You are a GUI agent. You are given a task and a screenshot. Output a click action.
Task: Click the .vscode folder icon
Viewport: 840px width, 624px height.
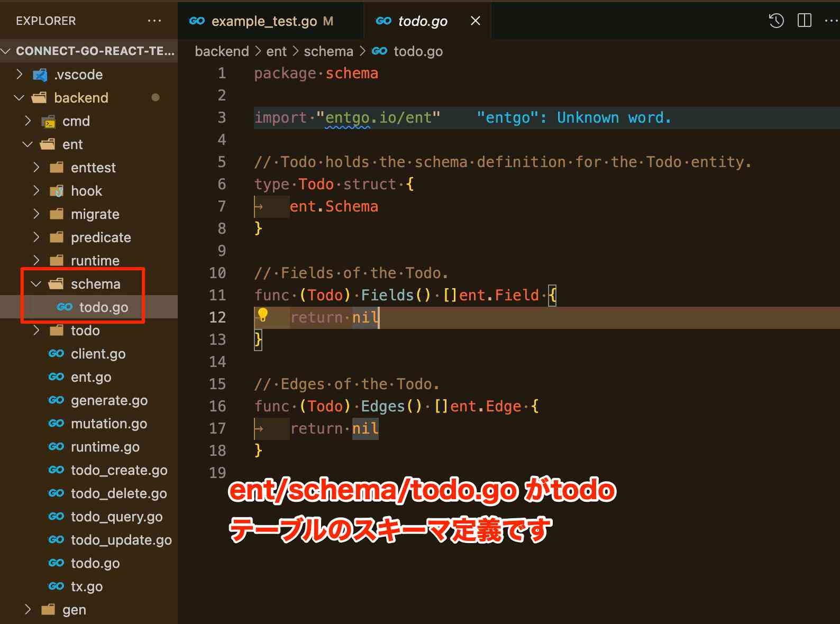click(x=40, y=75)
